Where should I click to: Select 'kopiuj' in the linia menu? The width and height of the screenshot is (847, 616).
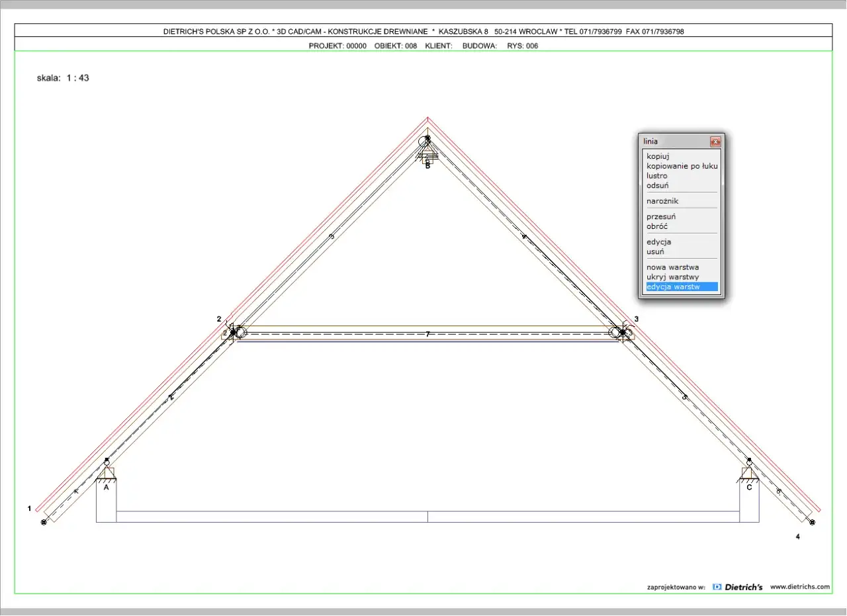coord(658,156)
